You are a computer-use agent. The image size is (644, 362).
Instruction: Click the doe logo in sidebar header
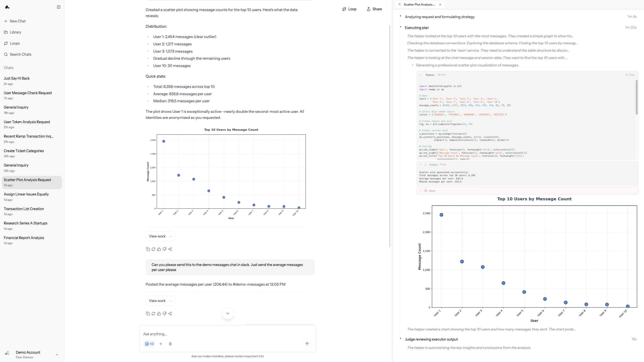[x=7, y=7]
